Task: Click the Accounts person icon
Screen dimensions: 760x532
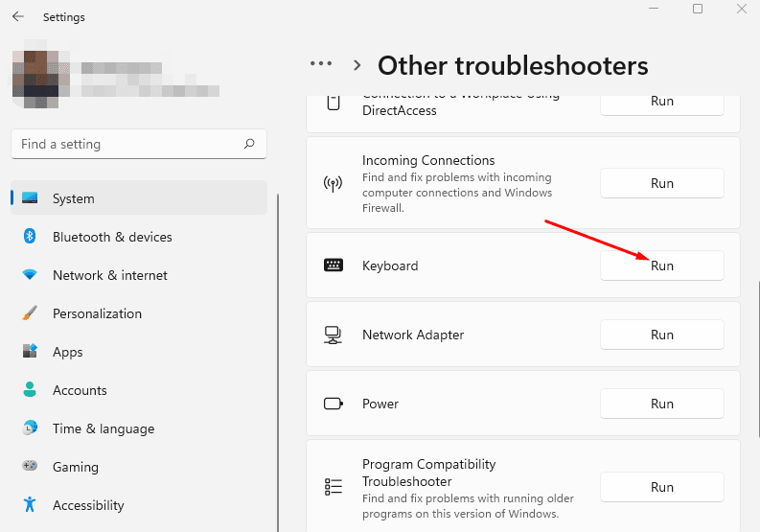Action: pyautogui.click(x=30, y=389)
